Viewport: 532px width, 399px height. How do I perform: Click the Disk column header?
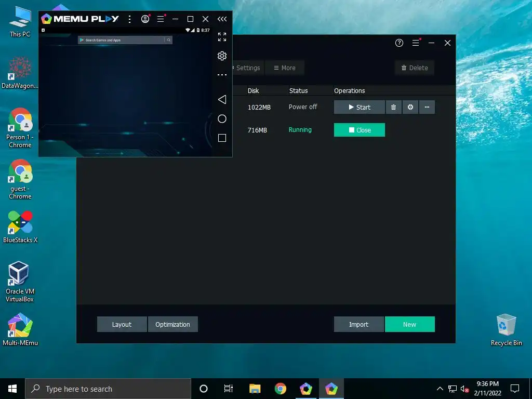(x=253, y=90)
